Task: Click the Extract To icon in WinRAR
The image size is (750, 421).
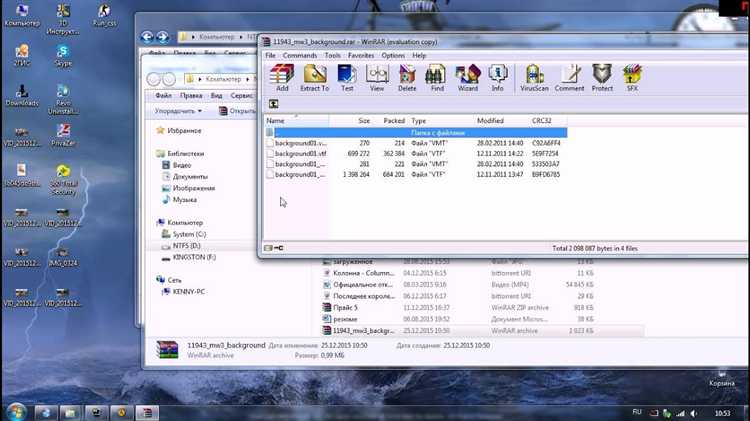Action: click(314, 78)
